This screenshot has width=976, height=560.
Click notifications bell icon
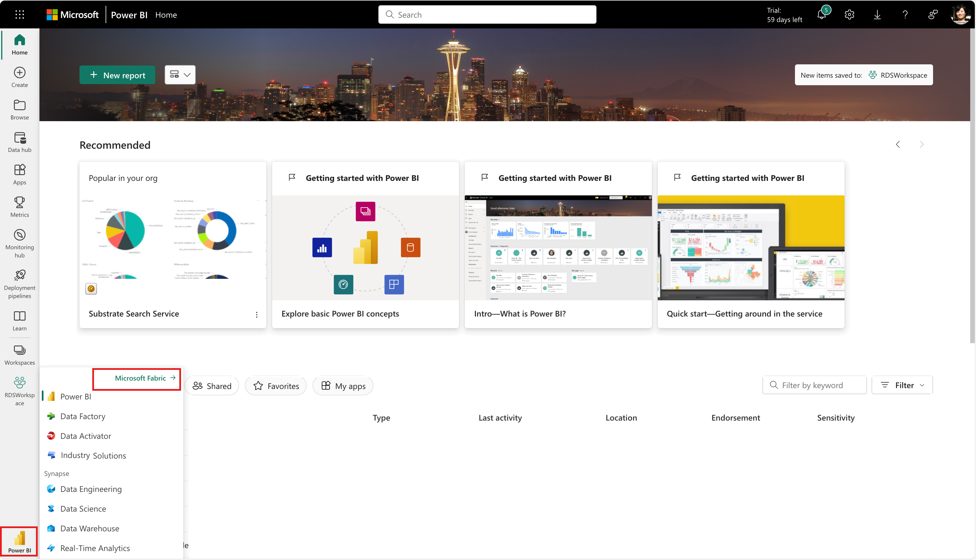tap(821, 14)
